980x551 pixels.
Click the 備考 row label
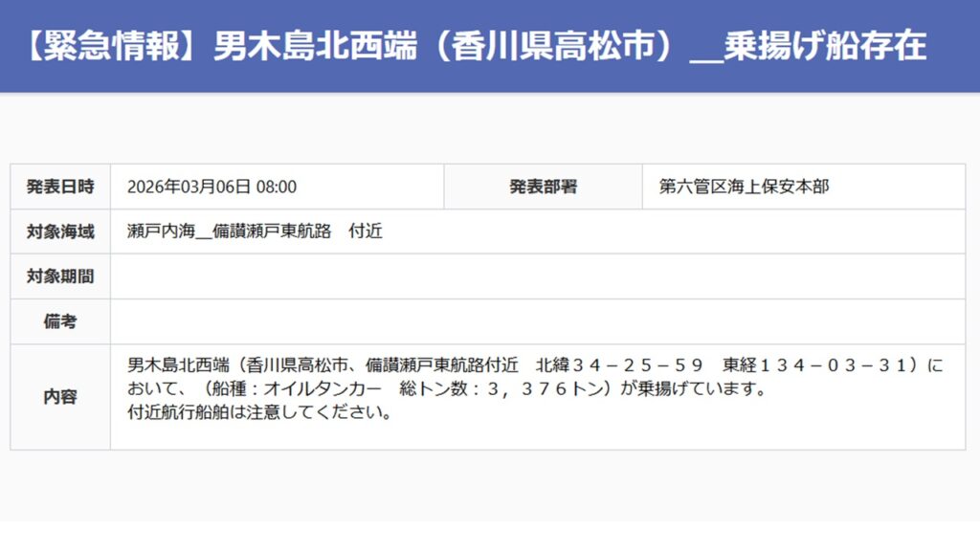pyautogui.click(x=60, y=321)
